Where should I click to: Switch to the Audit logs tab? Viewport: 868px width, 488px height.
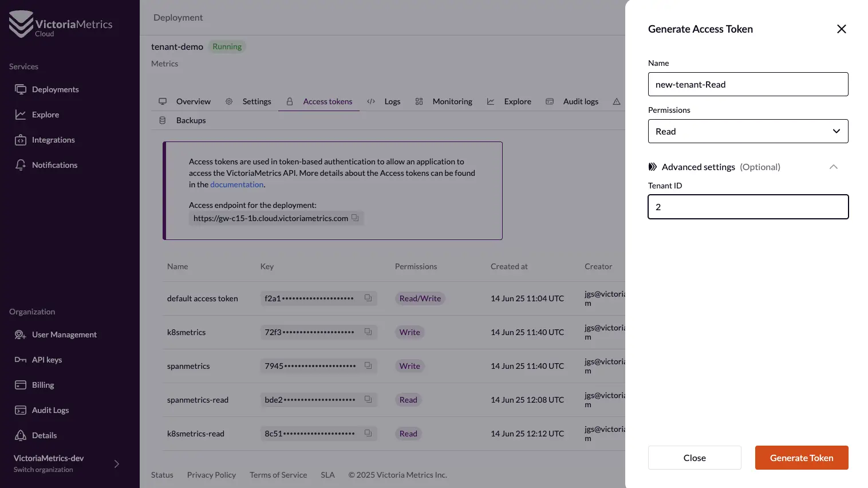(x=572, y=101)
